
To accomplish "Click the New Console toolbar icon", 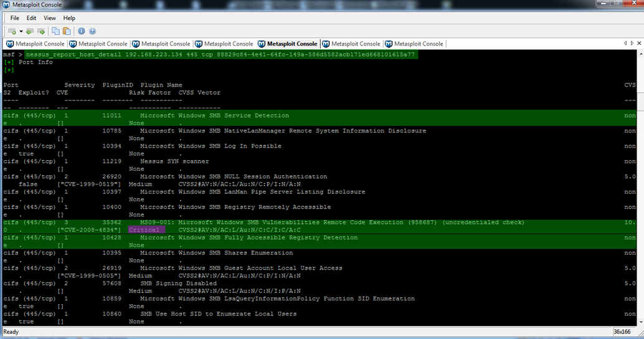I will tap(12, 31).
